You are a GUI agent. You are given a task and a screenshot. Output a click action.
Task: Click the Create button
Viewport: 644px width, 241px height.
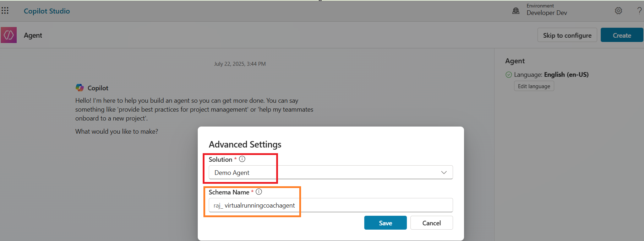[622, 35]
